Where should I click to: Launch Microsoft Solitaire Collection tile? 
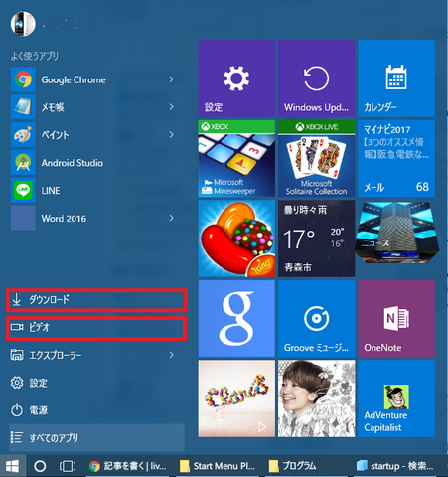(x=316, y=158)
